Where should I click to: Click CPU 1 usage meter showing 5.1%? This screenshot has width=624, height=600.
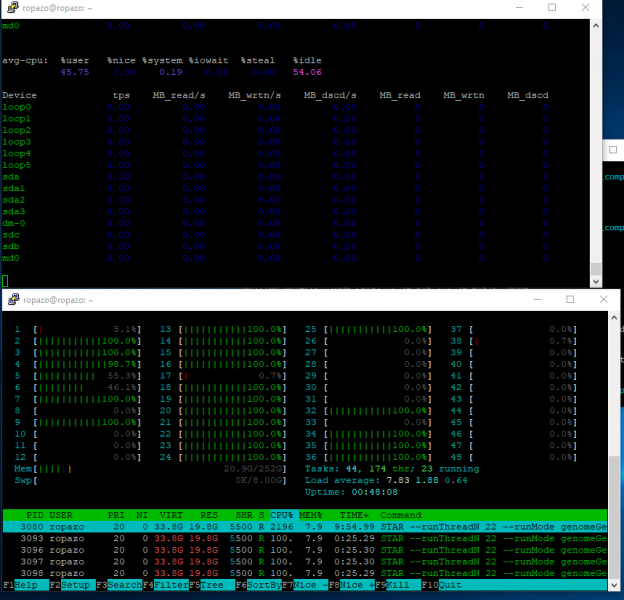(x=87, y=329)
